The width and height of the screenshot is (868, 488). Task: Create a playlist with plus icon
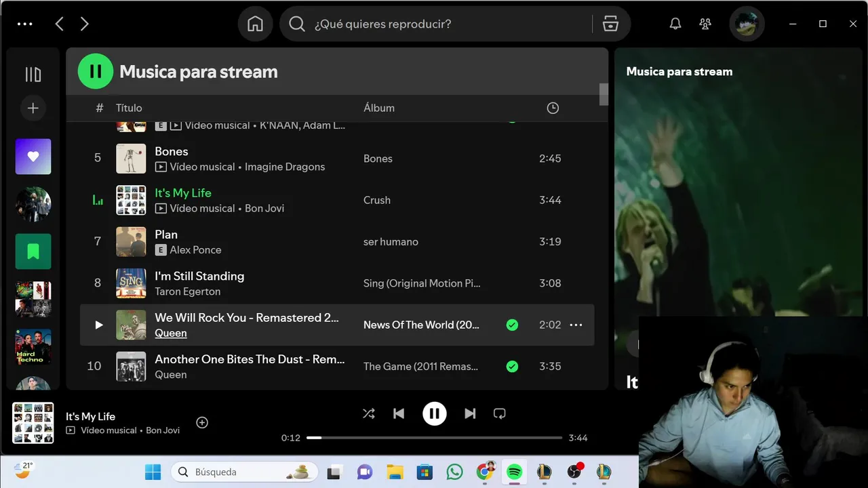pyautogui.click(x=33, y=108)
